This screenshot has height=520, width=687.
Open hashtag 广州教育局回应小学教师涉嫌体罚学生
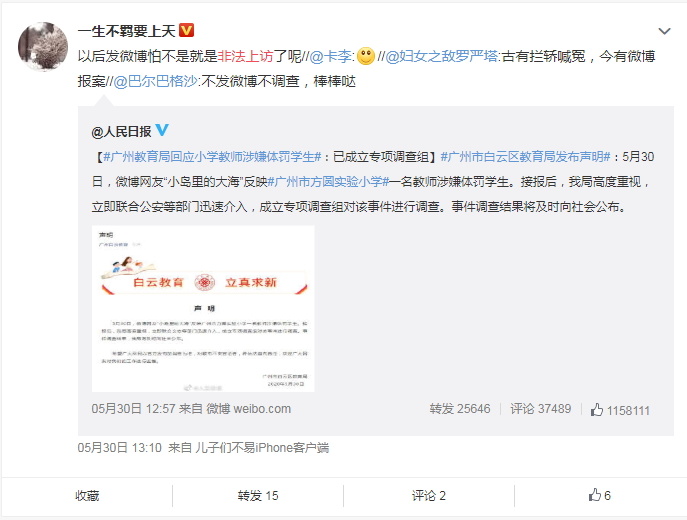[x=212, y=157]
